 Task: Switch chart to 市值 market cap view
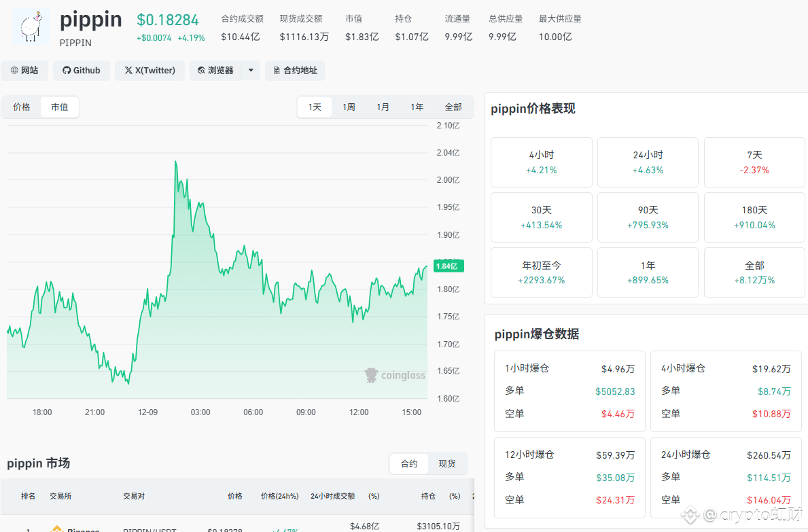click(x=60, y=107)
